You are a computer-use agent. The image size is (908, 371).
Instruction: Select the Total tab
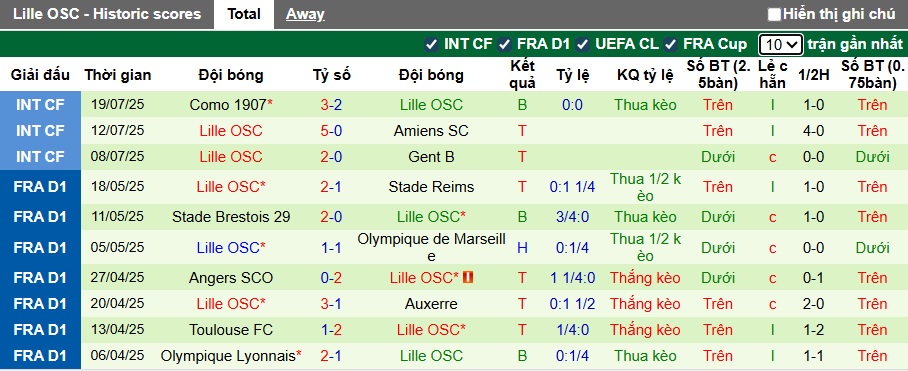click(x=244, y=14)
